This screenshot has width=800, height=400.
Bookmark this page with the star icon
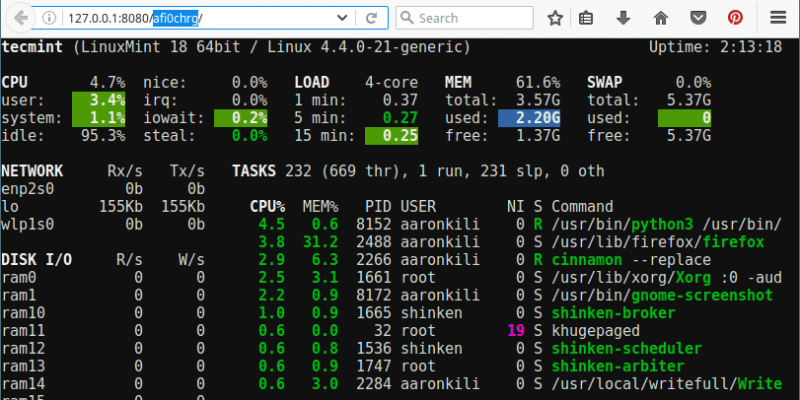(555, 18)
